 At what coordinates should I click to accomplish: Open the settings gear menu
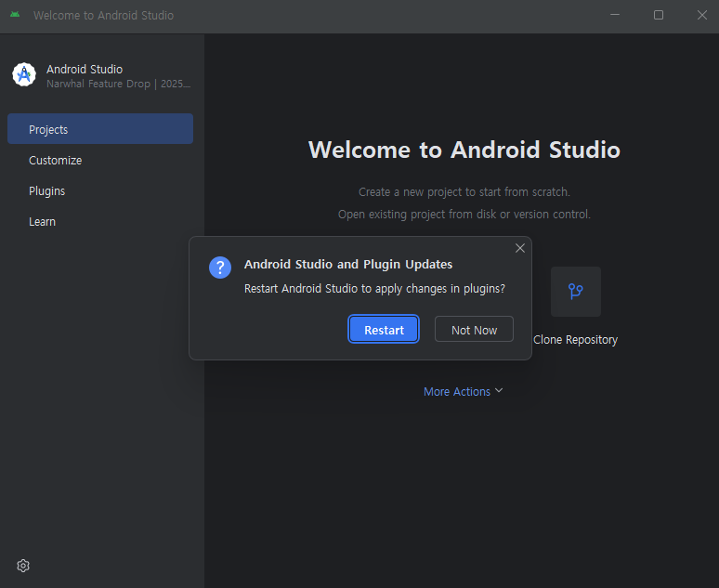[x=23, y=566]
